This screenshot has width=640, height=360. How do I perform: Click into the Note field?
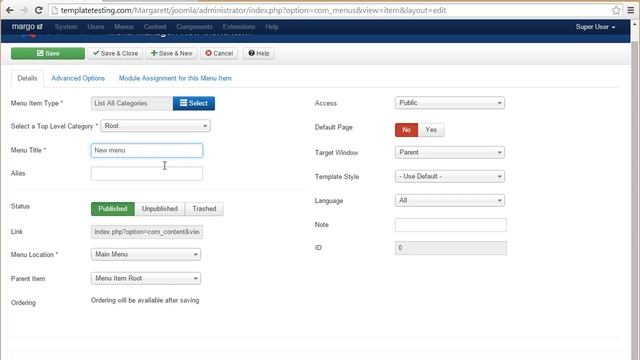coord(451,225)
